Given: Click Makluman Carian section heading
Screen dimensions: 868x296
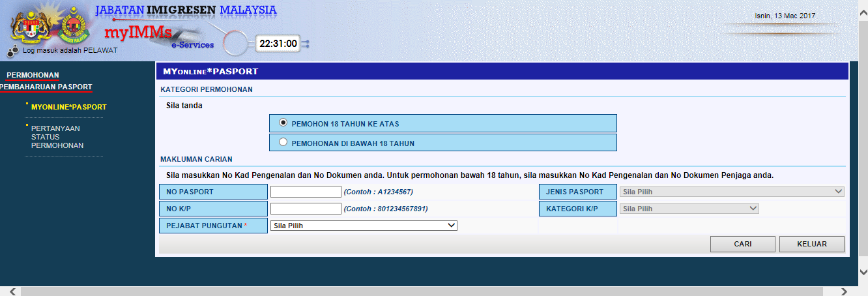Looking at the screenshot, I should tap(195, 159).
